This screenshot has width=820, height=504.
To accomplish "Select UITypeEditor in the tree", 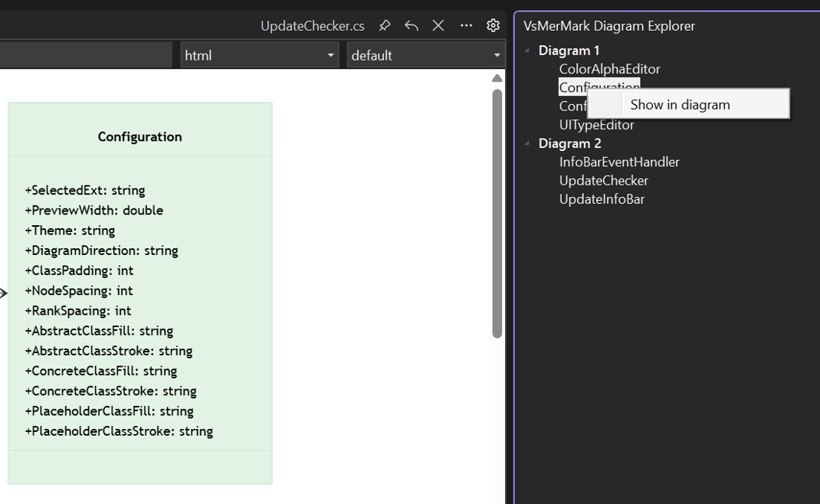I will click(596, 125).
